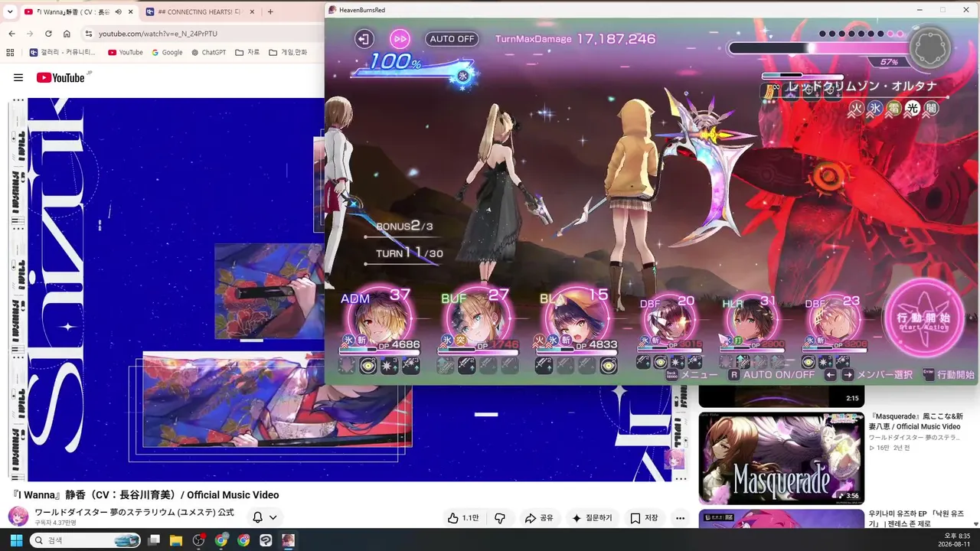Click the 질문하기 ask button

tap(592, 518)
